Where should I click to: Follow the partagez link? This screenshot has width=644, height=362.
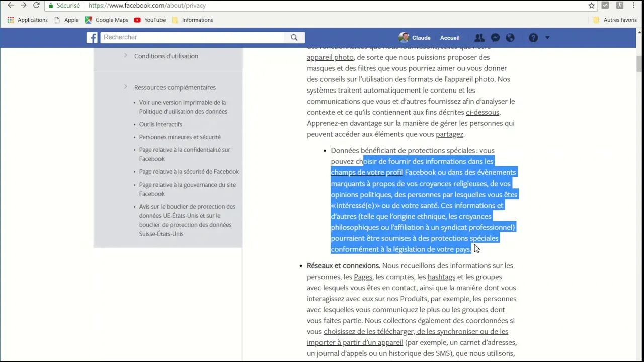(x=449, y=134)
